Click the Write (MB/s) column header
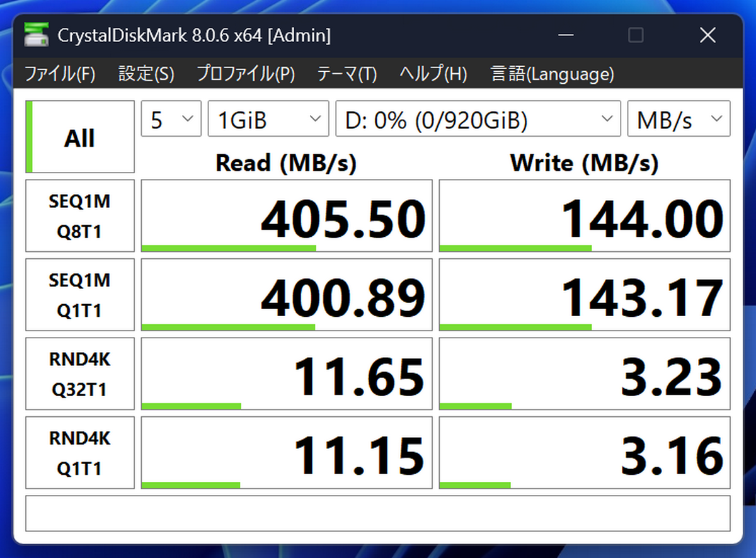Image resolution: width=756 pixels, height=558 pixels. tap(584, 163)
